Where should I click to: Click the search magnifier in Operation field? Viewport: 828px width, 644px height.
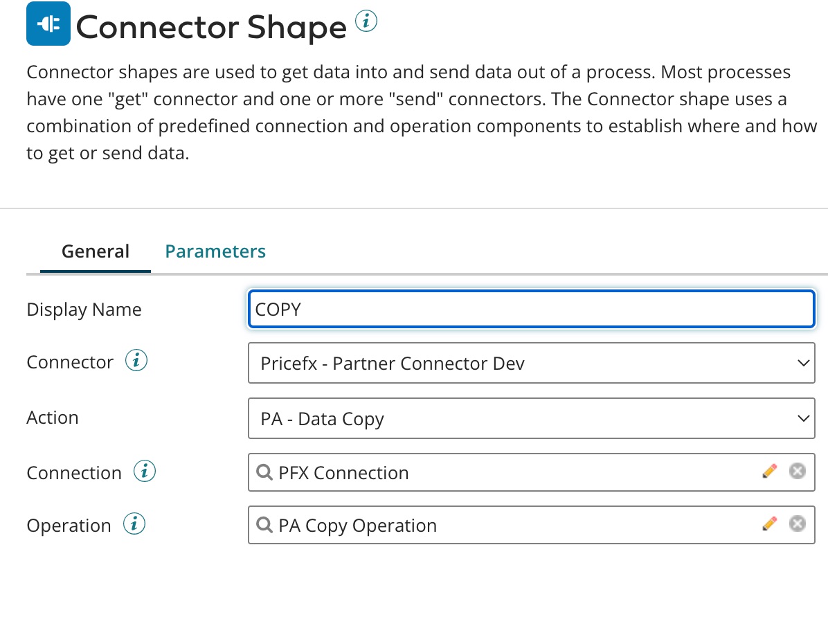pos(264,525)
